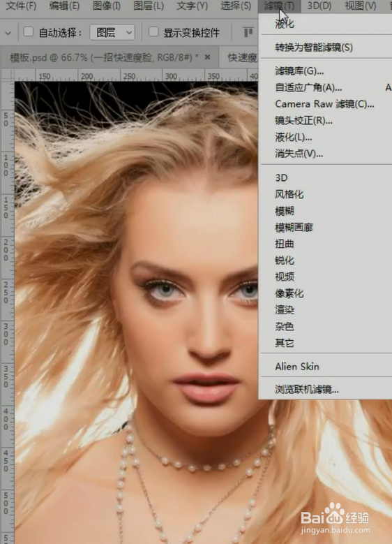
Task: Open Camera Raw 滤镜(C)...
Action: click(x=324, y=104)
